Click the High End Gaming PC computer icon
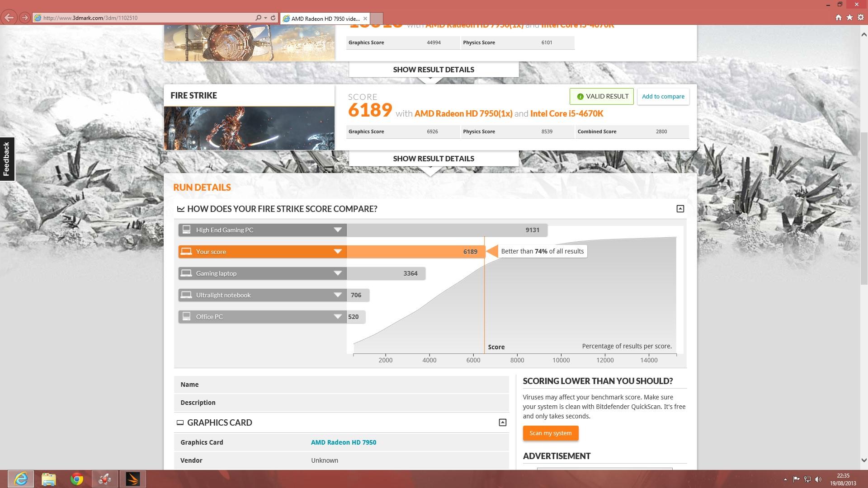868x488 pixels. (x=186, y=230)
